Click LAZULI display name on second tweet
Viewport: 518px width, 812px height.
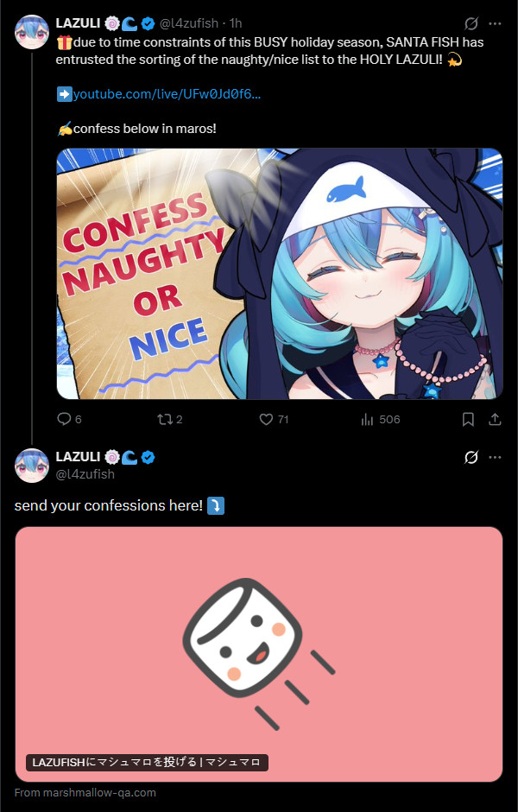78,457
